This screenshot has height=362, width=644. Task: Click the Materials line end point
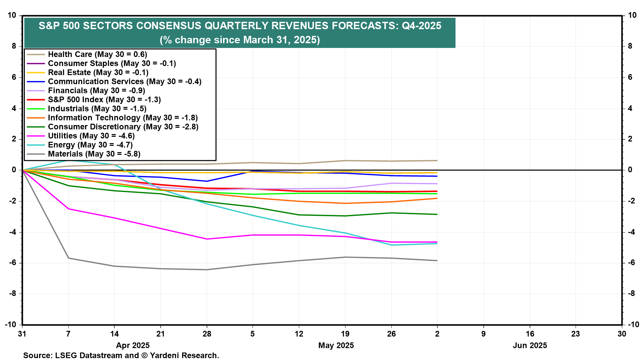pyautogui.click(x=437, y=260)
